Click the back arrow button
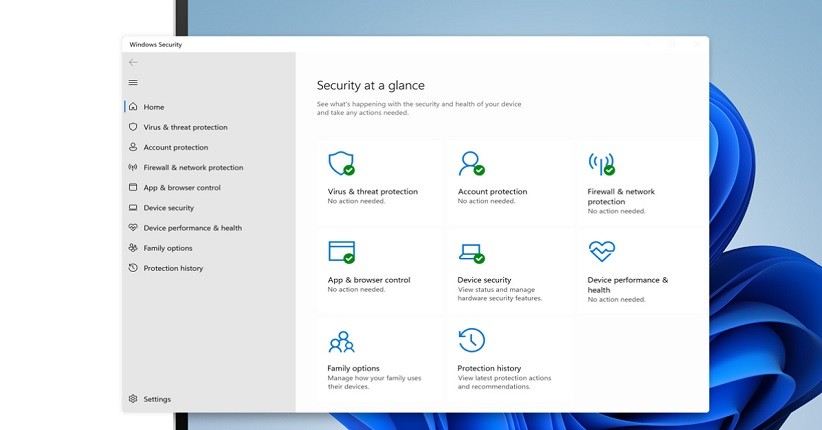The image size is (822, 430). [133, 62]
